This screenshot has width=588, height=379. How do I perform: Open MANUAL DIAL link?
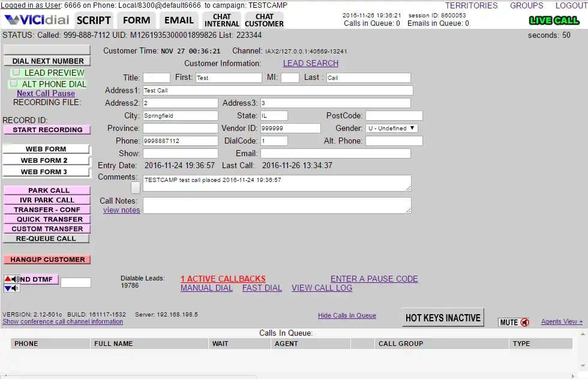click(206, 288)
